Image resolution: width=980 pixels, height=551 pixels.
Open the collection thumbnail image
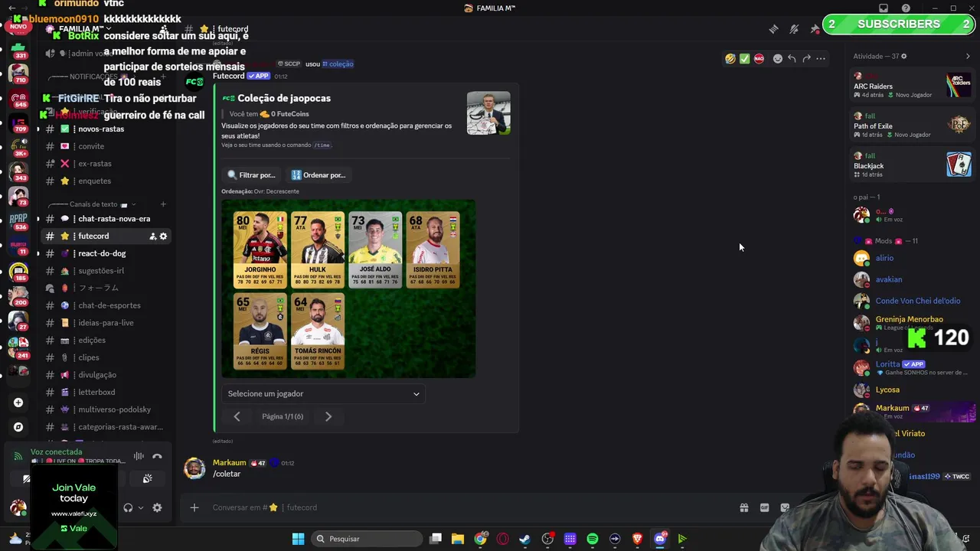coord(488,113)
